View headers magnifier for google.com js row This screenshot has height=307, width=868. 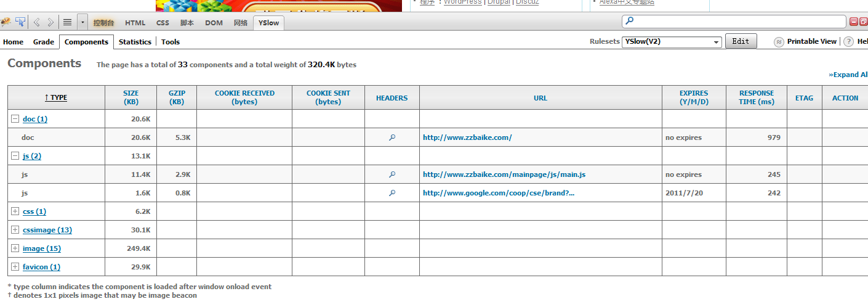pyautogui.click(x=392, y=193)
